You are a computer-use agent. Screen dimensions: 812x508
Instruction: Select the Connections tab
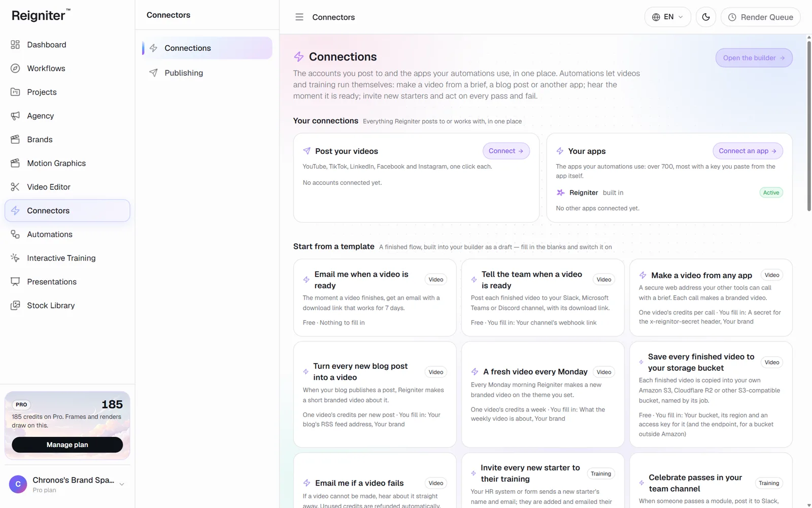coord(207,48)
